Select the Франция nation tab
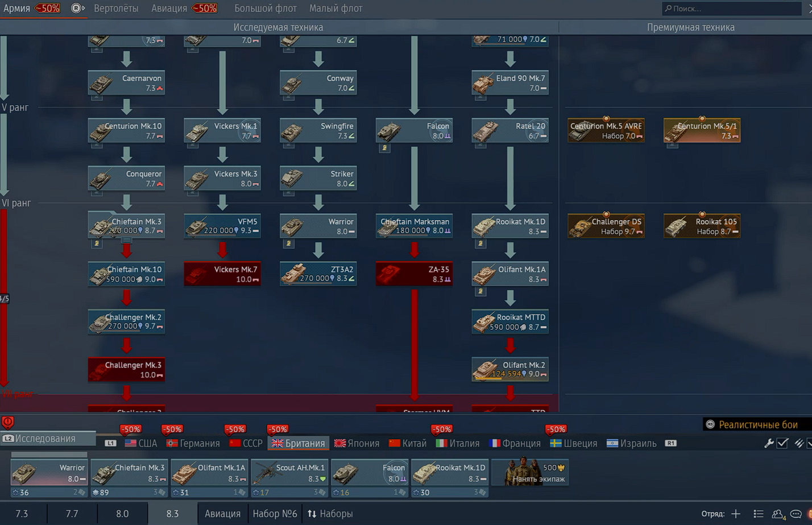This screenshot has height=525, width=812. coord(515,443)
